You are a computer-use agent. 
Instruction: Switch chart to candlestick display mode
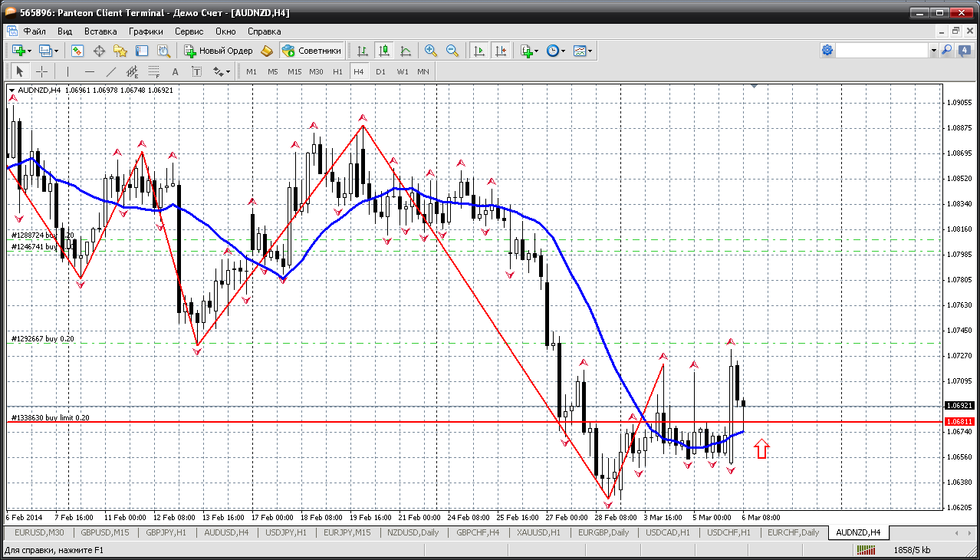[x=384, y=51]
